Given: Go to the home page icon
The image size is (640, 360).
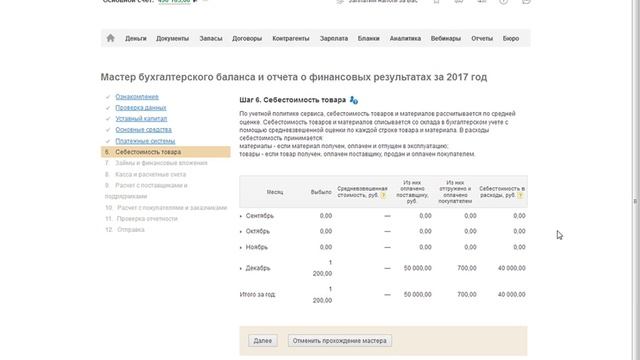Looking at the screenshot, I should point(110,38).
